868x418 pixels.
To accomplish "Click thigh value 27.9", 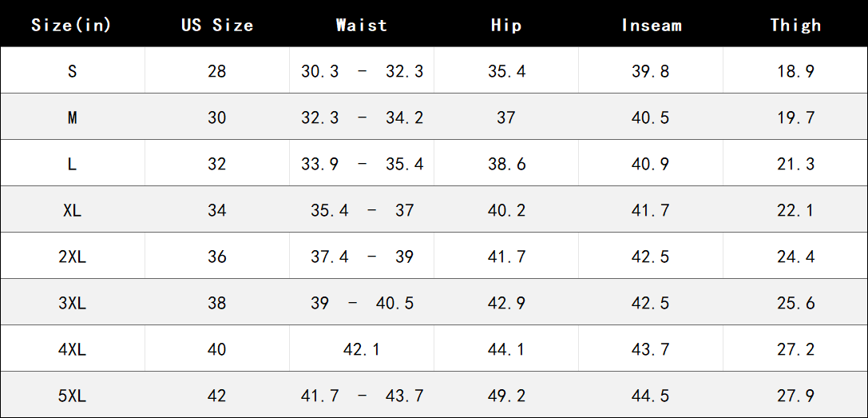I will tap(795, 396).
